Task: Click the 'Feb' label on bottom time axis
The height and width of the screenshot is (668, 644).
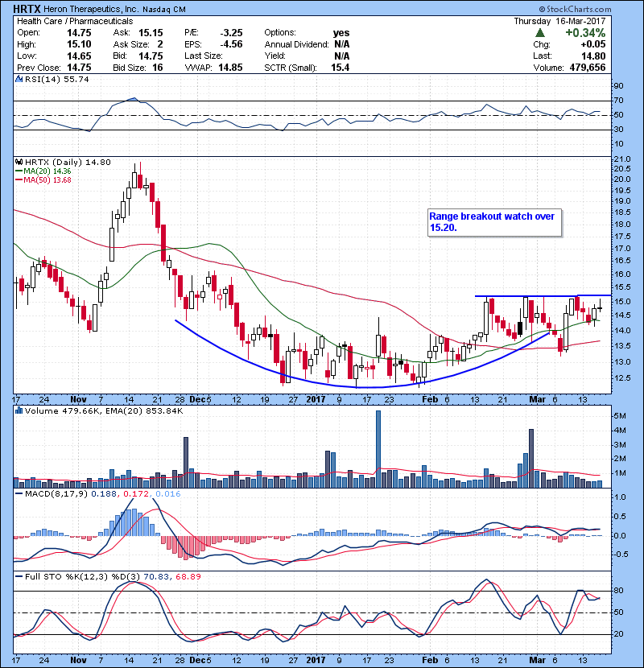Action: pyautogui.click(x=430, y=660)
